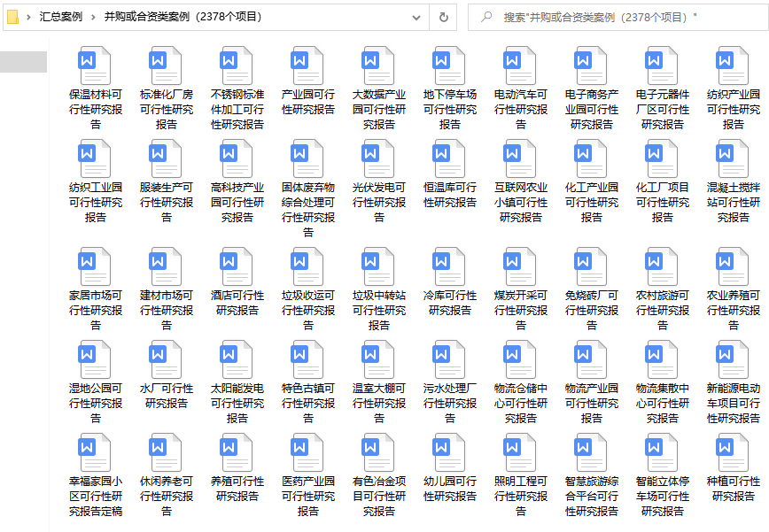
Task: Expand the chevron before 汇总案例 in breadcrumb
Action: 29,17
